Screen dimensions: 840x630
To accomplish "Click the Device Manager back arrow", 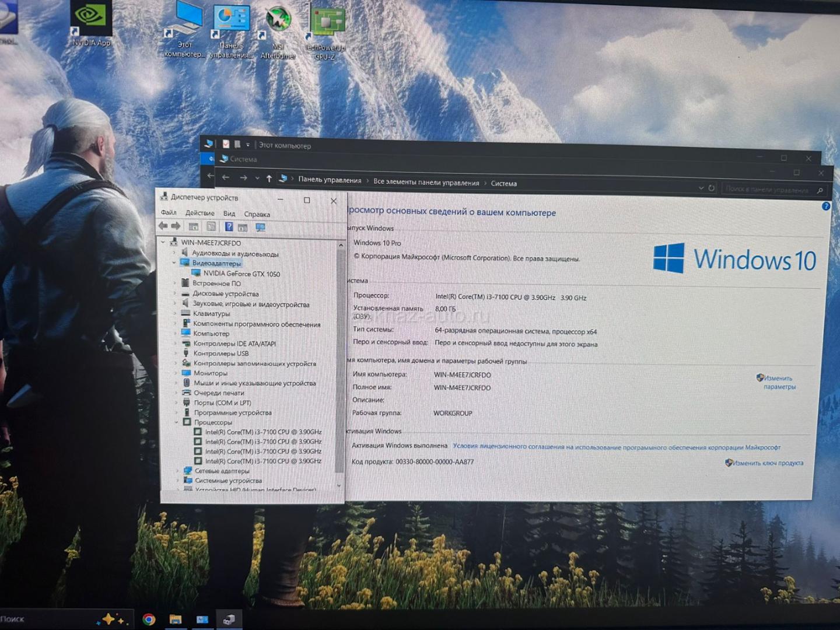I will pyautogui.click(x=163, y=226).
